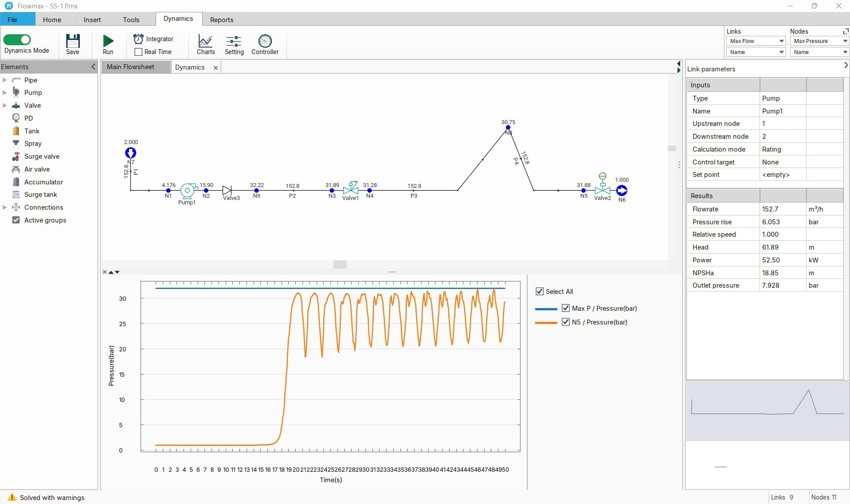This screenshot has width=850, height=504.
Task: Click the network overview thumbnail
Action: click(x=767, y=412)
